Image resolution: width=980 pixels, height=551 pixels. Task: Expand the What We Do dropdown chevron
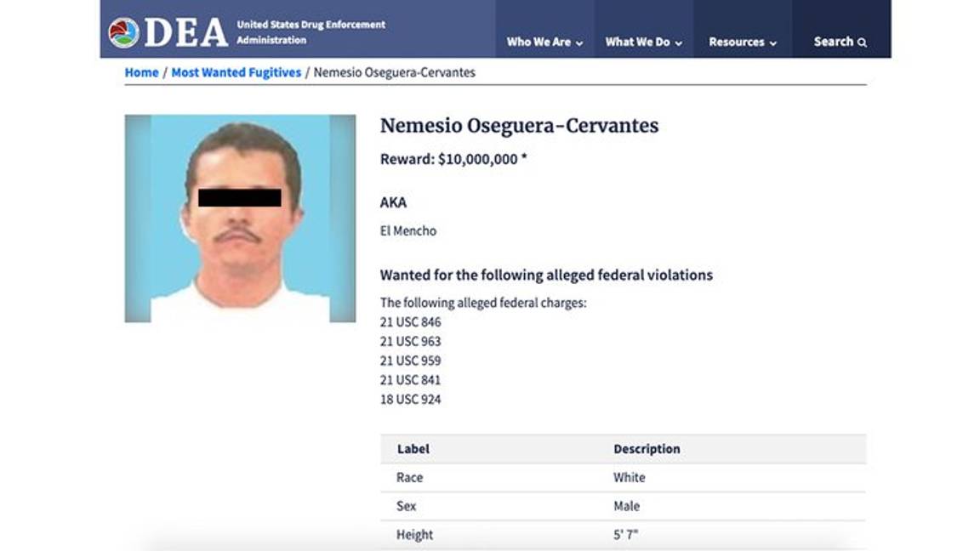[x=679, y=41]
